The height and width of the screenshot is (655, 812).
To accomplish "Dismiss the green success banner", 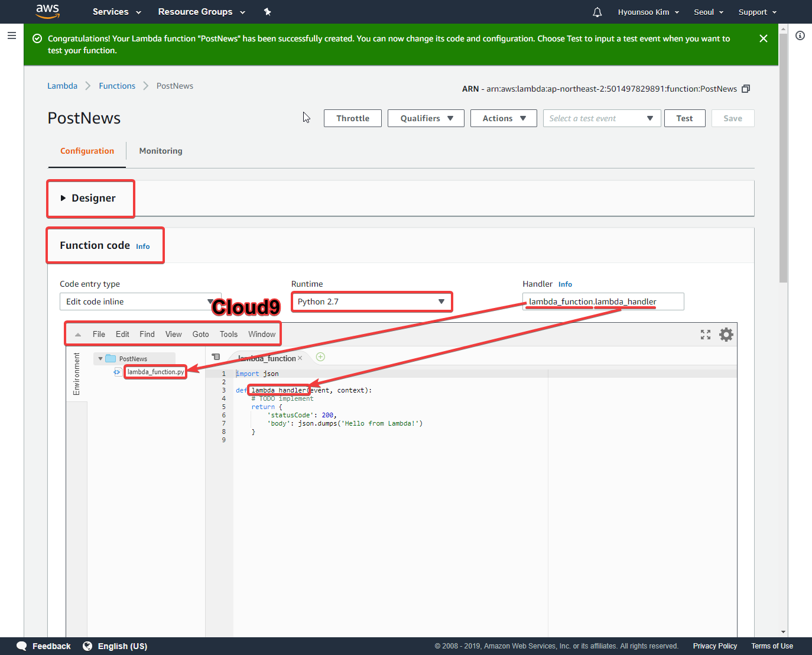I will 764,38.
